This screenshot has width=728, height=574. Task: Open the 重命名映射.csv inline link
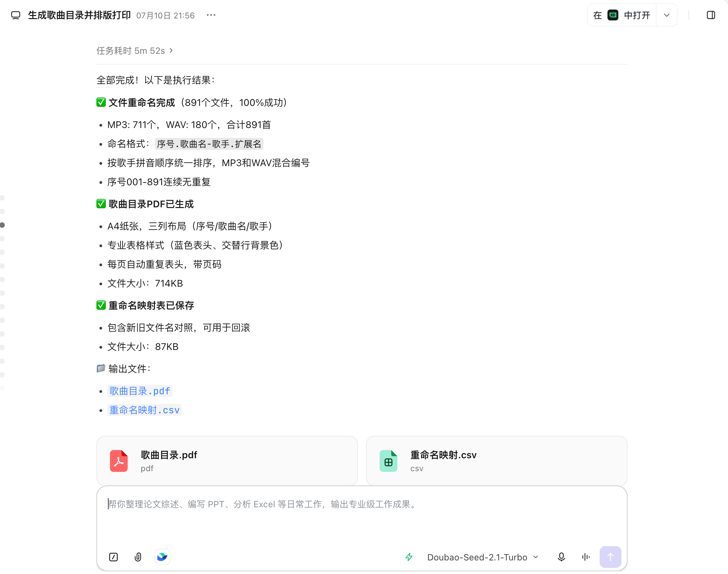tap(144, 410)
